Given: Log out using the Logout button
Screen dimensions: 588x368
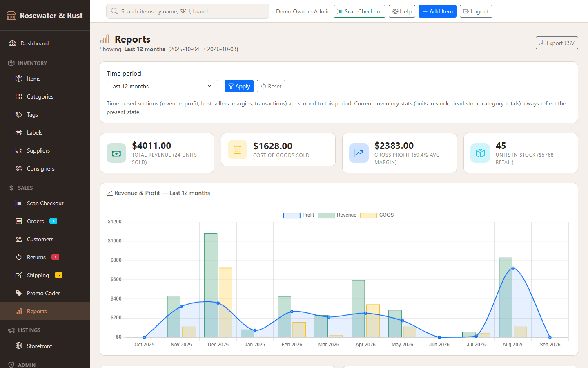Looking at the screenshot, I should (476, 11).
